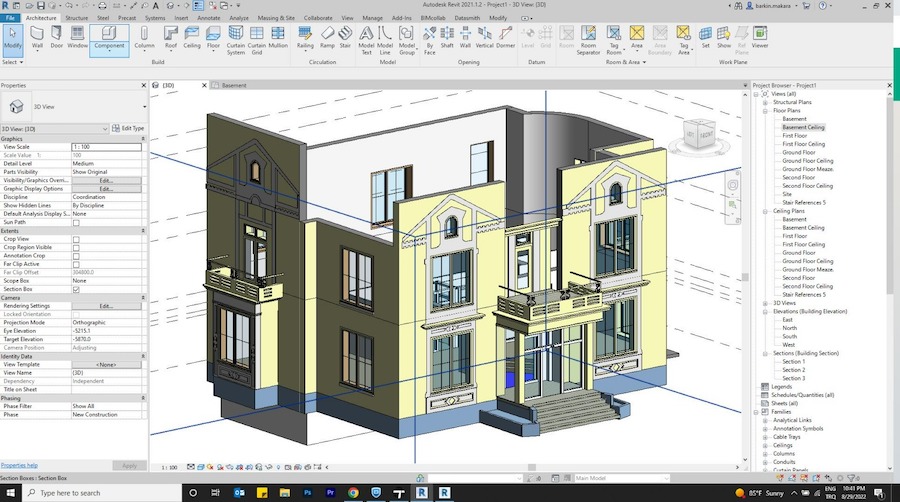The height and width of the screenshot is (502, 900).
Task: Collapse the Ceiling Plans tree node
Action: [765, 211]
